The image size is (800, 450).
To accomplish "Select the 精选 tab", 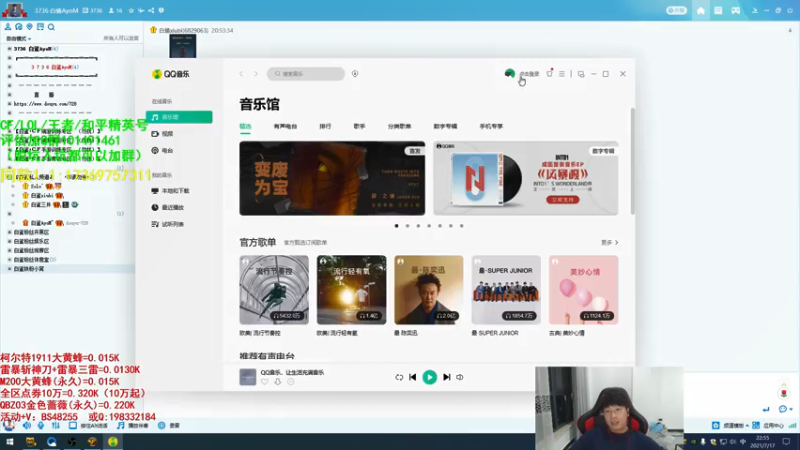I will pos(245,127).
